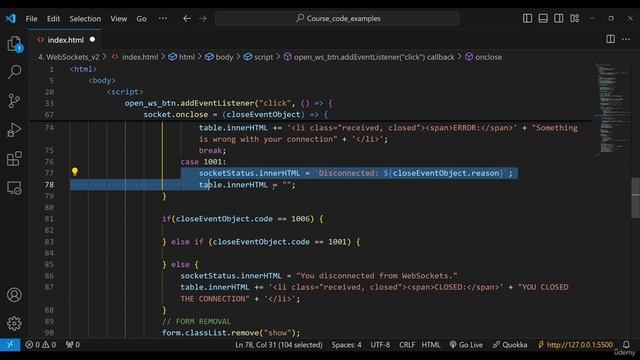Click Ln 78, Col 31 cursor position
Image resolution: width=640 pixels, height=360 pixels.
[279, 345]
